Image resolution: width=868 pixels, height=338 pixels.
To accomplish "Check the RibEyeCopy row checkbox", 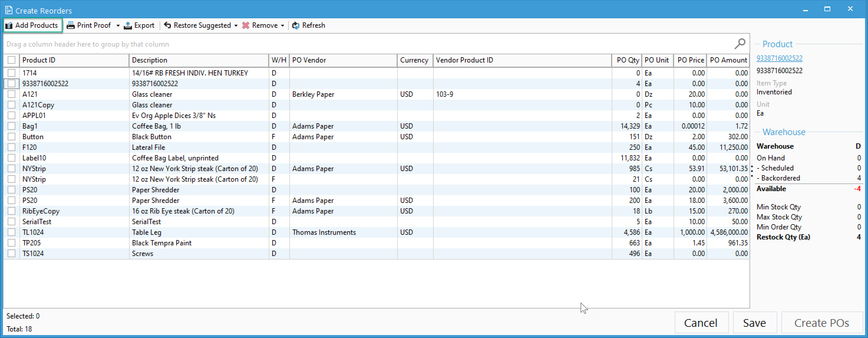I will click(11, 211).
